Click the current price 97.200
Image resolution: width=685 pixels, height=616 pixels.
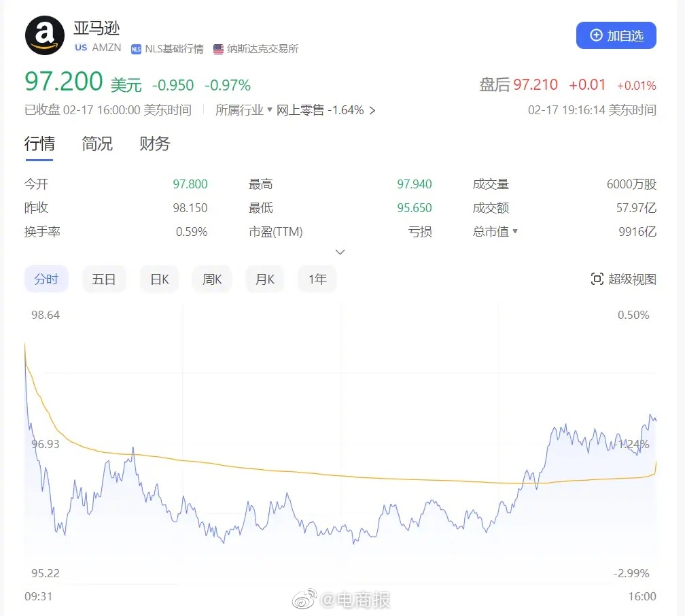pyautogui.click(x=64, y=82)
